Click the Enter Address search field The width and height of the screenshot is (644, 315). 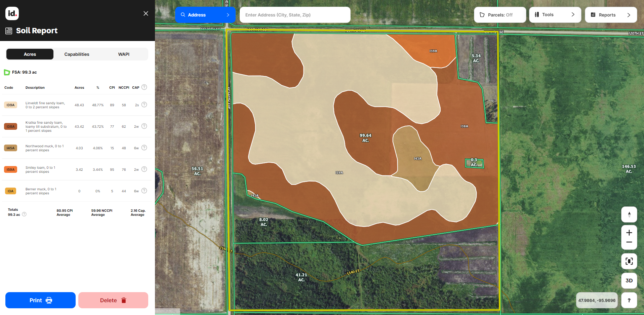pos(295,15)
